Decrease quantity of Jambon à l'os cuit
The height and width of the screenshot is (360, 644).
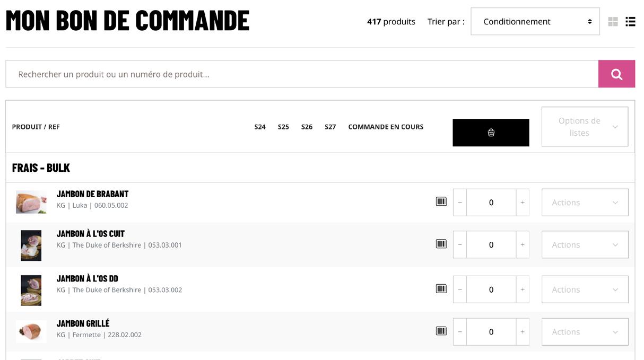coord(460,245)
